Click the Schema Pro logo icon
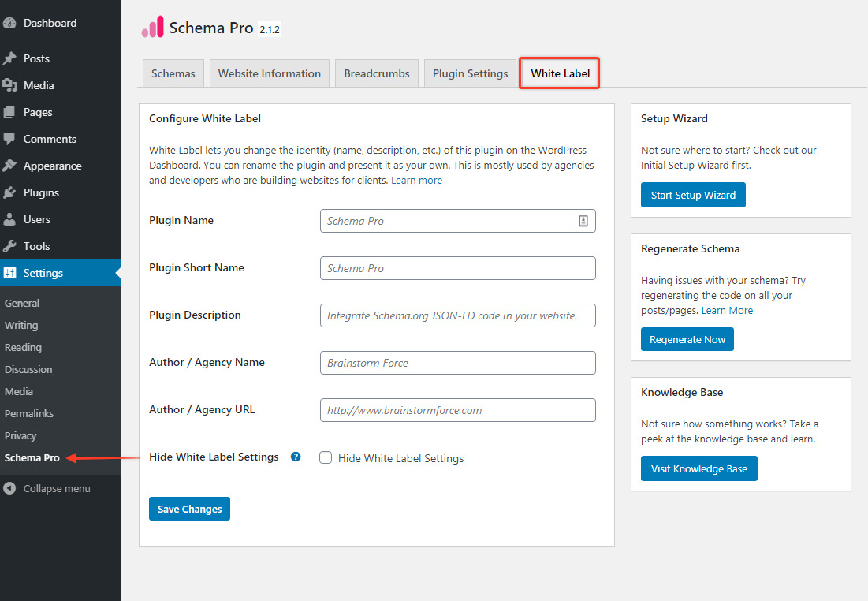868x601 pixels. click(x=153, y=26)
